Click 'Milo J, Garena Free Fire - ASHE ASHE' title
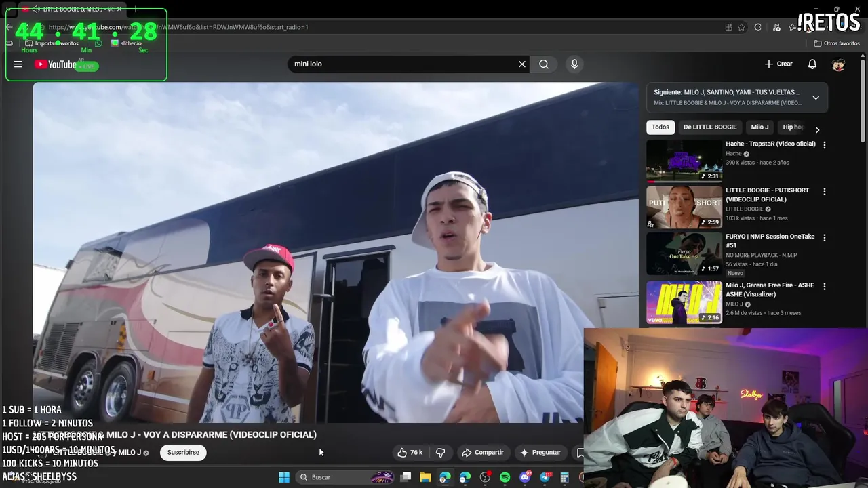 770,289
